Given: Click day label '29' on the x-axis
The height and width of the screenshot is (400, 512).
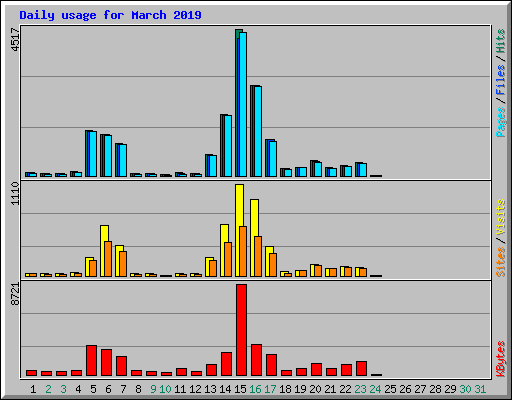Looking at the screenshot, I should point(450,389).
